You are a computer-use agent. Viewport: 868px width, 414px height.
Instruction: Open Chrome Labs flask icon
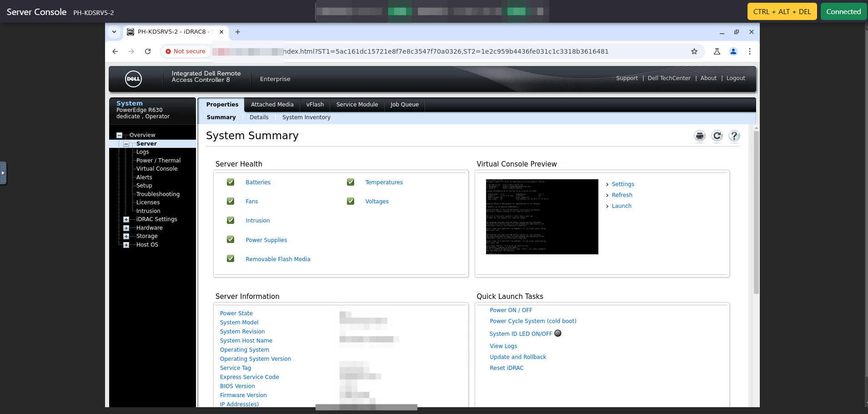717,51
